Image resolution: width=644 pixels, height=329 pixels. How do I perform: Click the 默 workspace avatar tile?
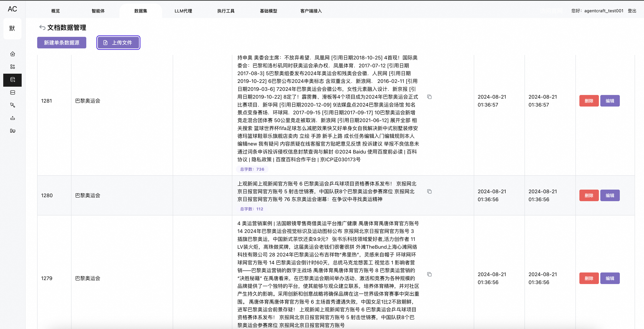[x=12, y=29]
